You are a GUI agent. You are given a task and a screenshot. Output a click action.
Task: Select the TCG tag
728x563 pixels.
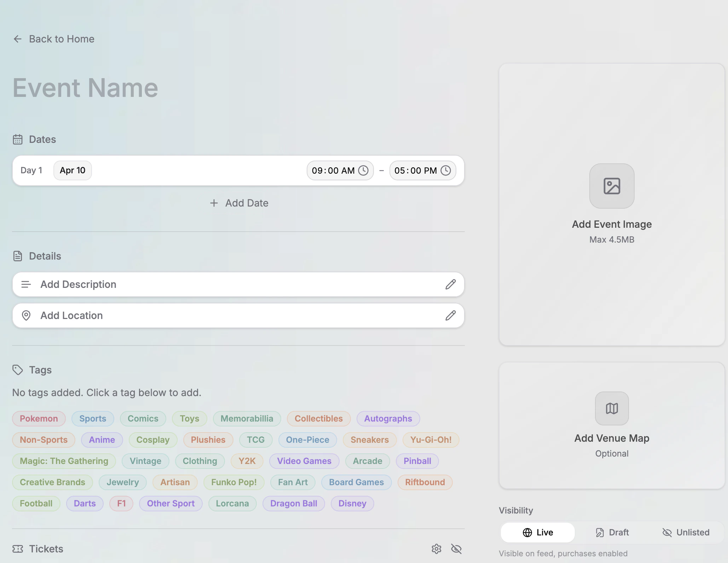(256, 440)
